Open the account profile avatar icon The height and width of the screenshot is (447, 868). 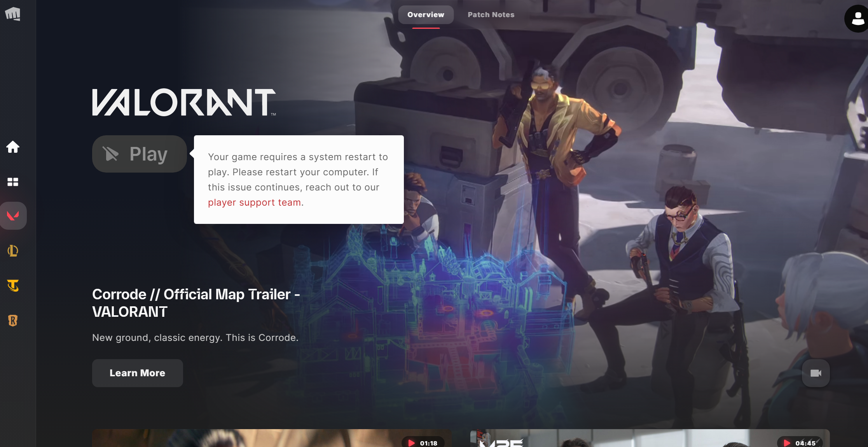tap(857, 18)
